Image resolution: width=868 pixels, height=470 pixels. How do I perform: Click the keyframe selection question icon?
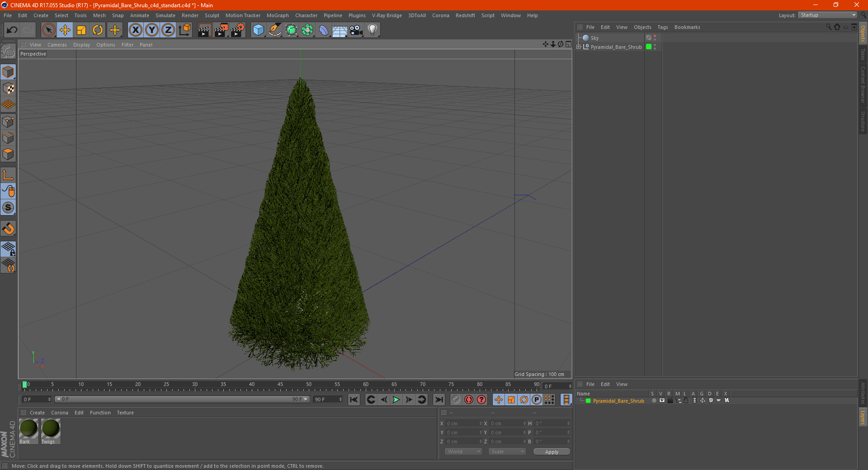click(x=481, y=399)
